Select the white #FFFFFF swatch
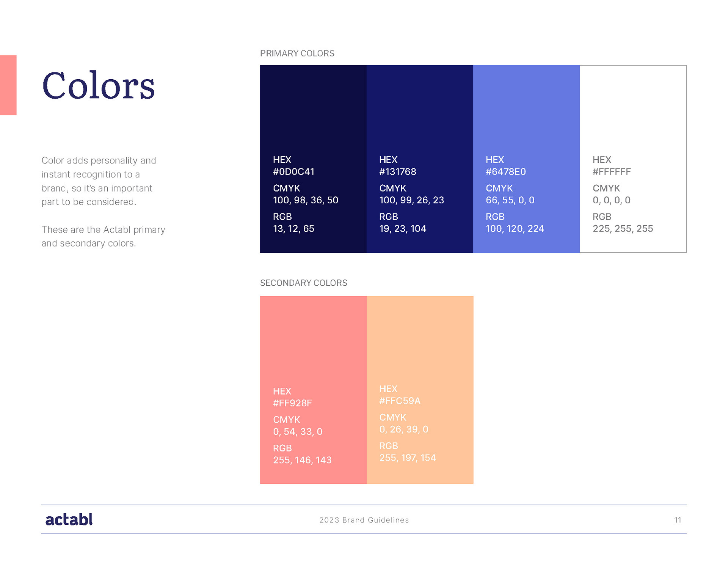Screen dimensions: 728x563 click(633, 110)
